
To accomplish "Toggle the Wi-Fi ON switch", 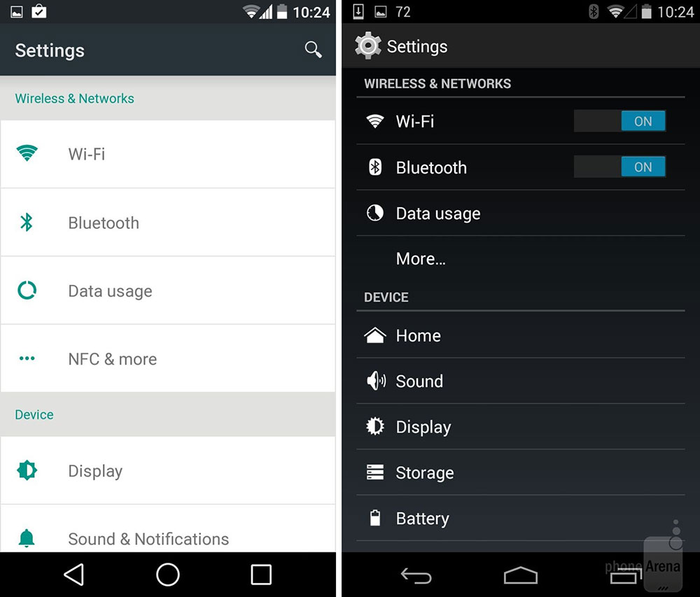I will click(x=619, y=121).
